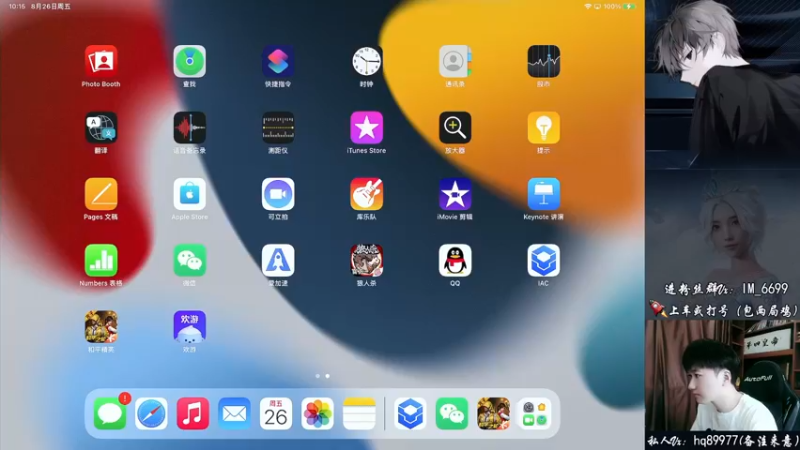
Task: Open the Music app in the dock
Action: pos(193,413)
